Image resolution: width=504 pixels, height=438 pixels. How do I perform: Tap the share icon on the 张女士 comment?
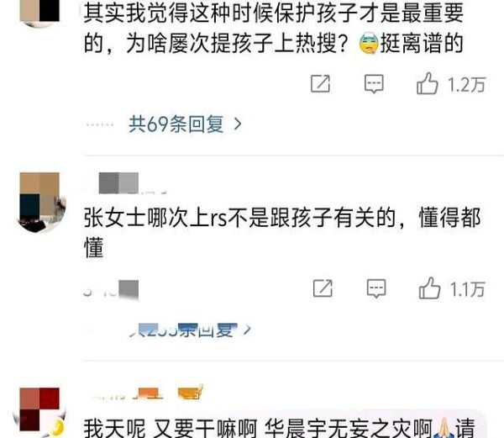click(323, 288)
